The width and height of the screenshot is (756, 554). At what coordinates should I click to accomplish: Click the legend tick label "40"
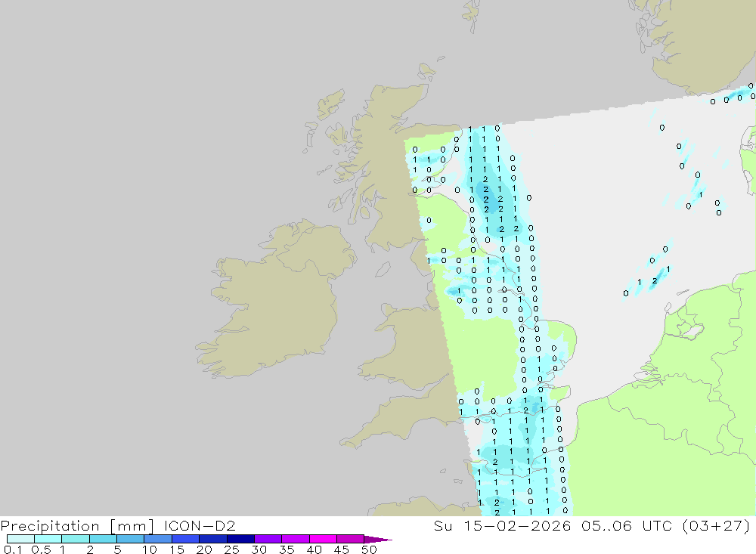[314, 549]
